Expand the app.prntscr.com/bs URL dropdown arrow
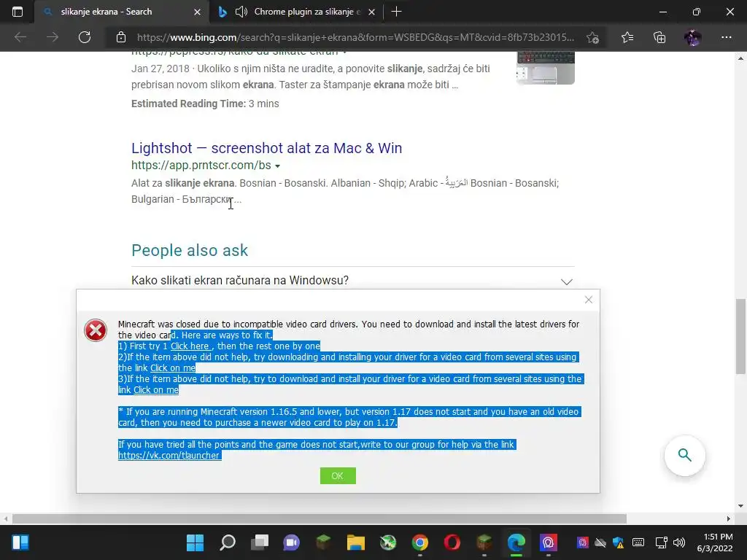This screenshot has width=747, height=560. [x=278, y=166]
